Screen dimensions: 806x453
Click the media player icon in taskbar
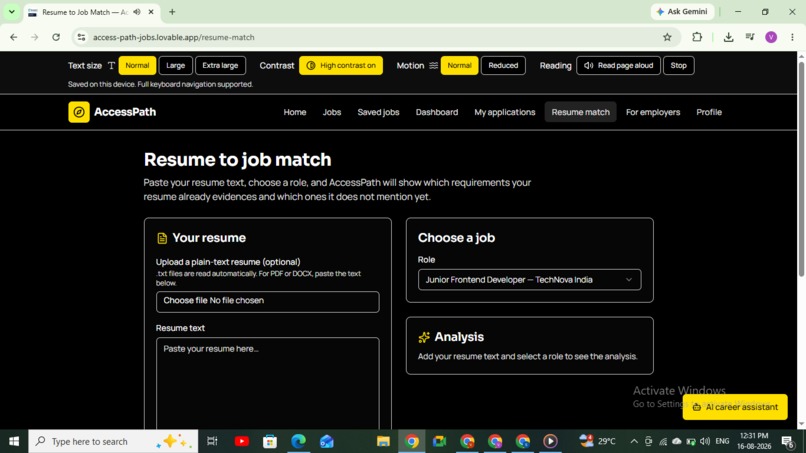550,441
